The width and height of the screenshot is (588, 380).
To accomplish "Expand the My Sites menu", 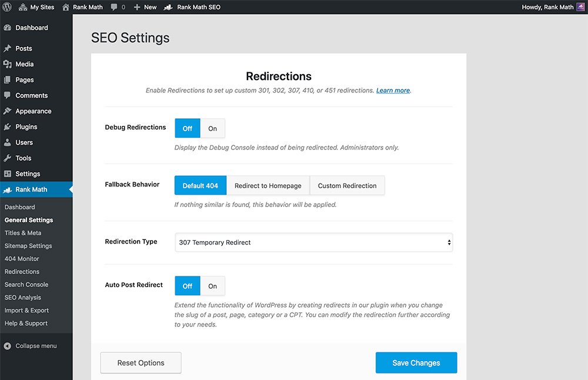I will pos(35,6).
